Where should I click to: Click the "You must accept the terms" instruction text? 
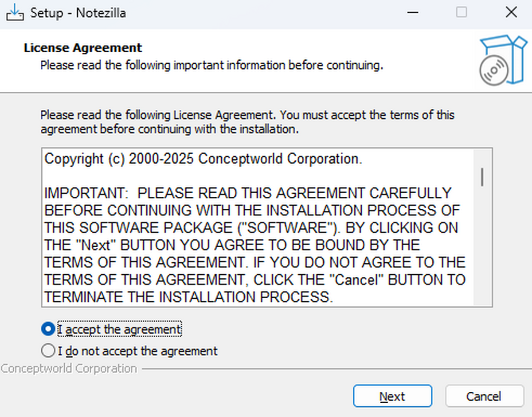click(367, 115)
